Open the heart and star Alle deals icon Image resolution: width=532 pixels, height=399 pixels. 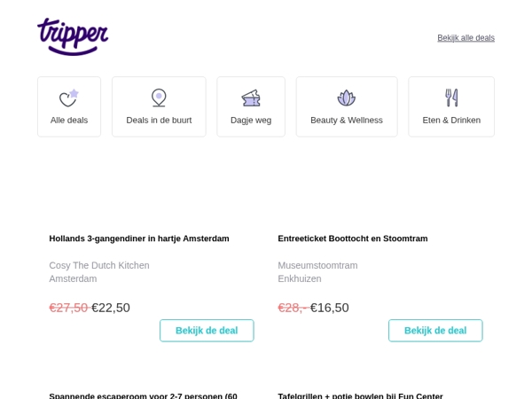point(69,98)
